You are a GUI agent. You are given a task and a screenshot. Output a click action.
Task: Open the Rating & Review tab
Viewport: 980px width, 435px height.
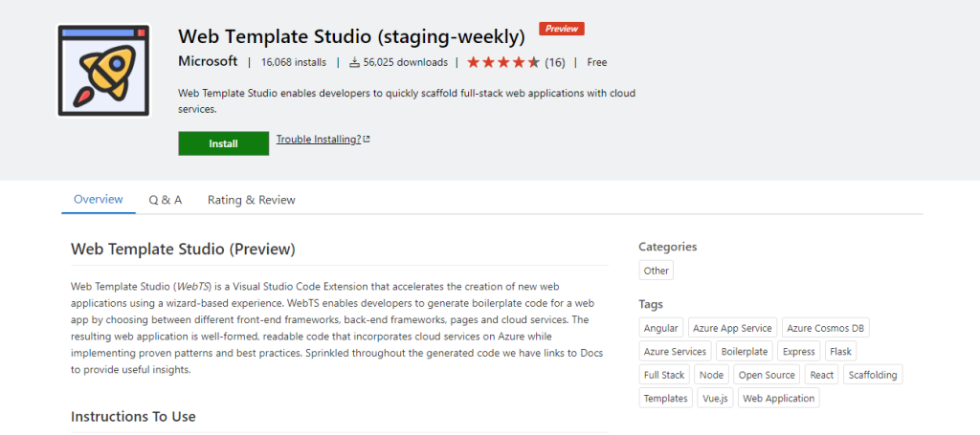pos(252,200)
